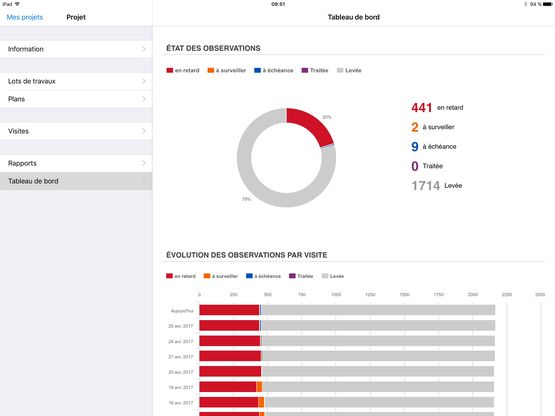Tap chevron beside Rapports

[144, 163]
